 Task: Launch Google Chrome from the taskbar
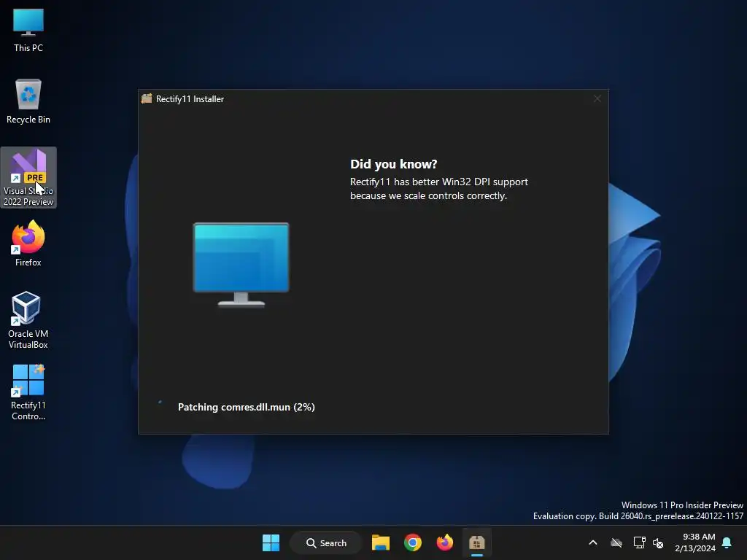(x=413, y=542)
